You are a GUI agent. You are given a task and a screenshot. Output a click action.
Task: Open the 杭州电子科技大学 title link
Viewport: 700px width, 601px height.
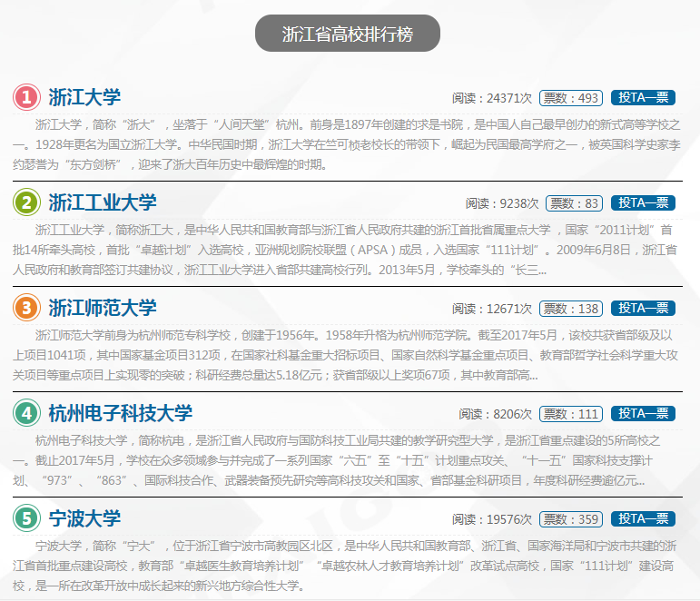point(121,413)
